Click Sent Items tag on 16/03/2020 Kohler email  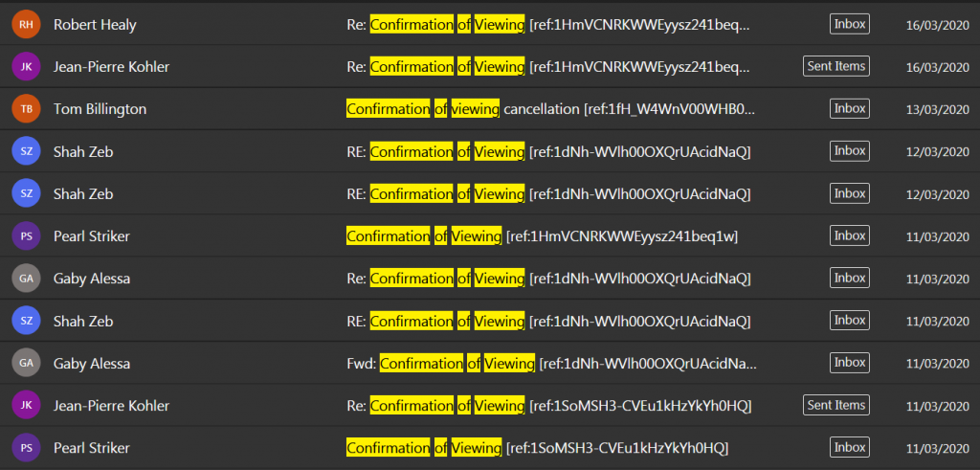point(835,66)
